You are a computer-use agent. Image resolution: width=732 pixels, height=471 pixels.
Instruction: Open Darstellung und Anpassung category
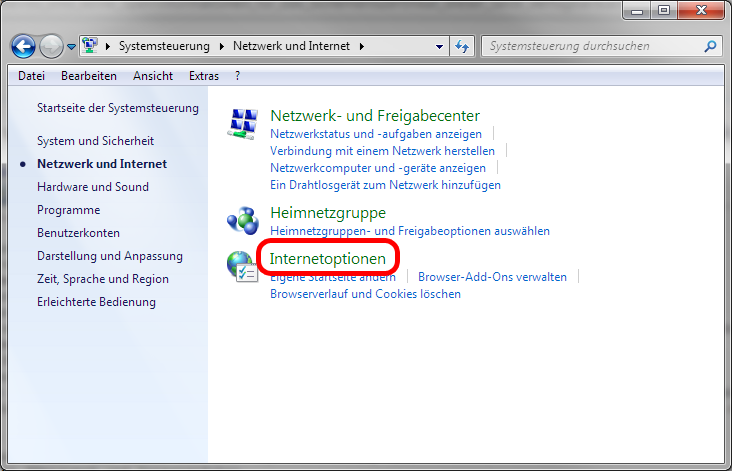tap(110, 256)
